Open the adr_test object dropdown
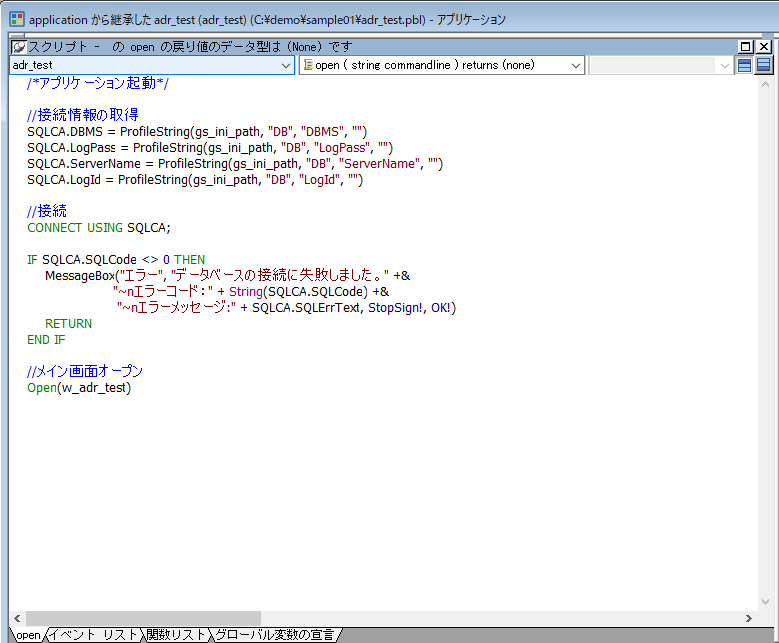779x643 pixels. point(286,65)
